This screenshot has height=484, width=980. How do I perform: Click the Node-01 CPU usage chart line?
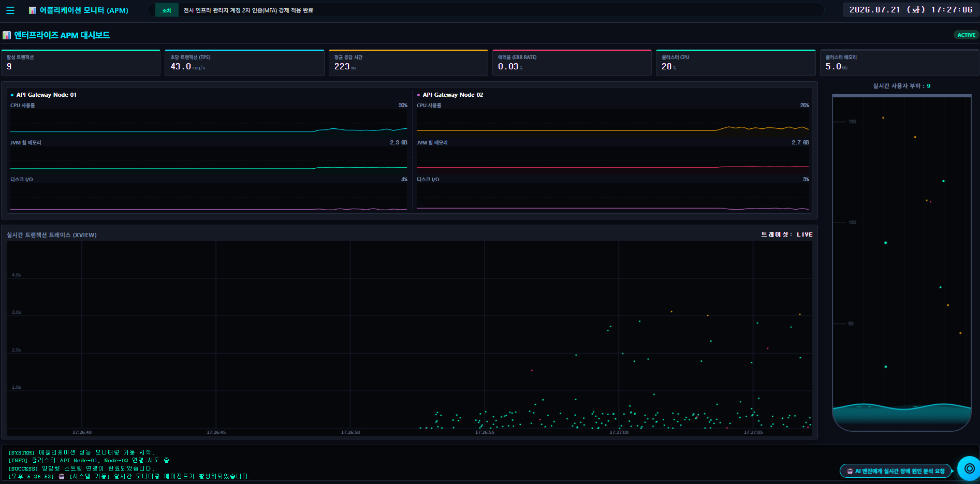tap(209, 130)
